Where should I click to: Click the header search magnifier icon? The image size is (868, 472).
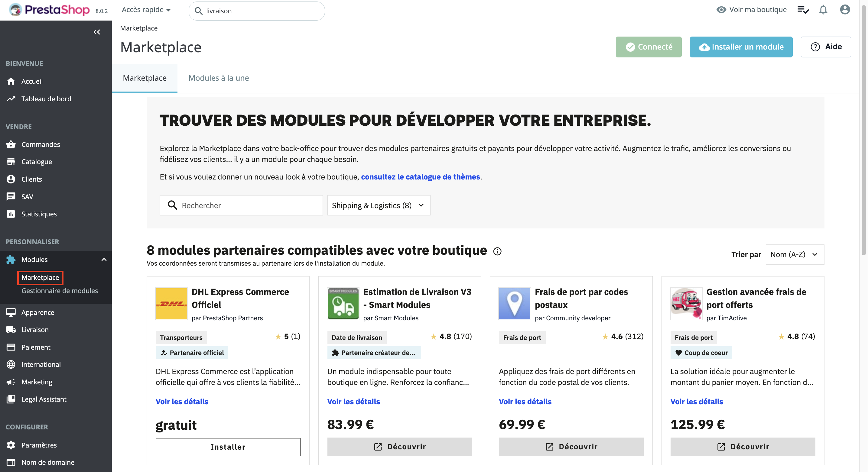pyautogui.click(x=198, y=11)
